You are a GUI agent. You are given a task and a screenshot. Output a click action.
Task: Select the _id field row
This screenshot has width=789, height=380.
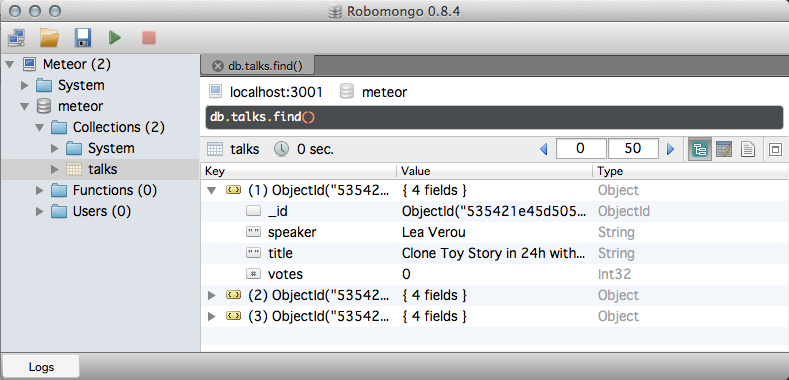pos(494,211)
